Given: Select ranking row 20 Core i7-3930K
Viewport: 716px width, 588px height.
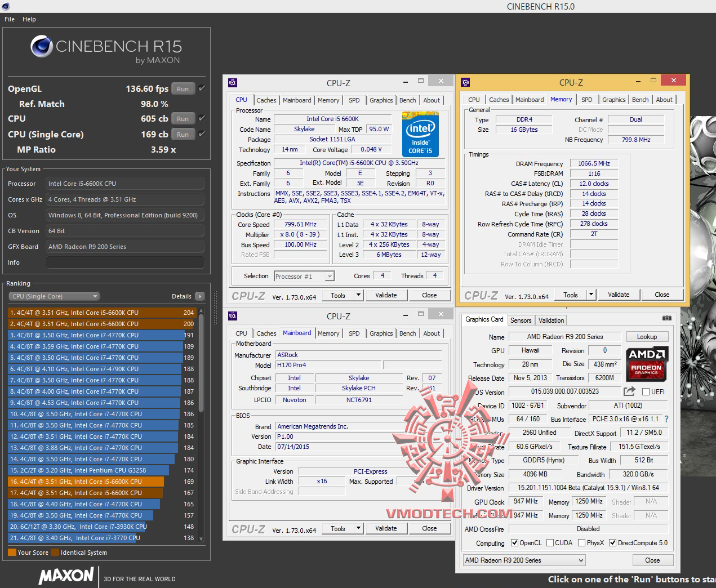Looking at the screenshot, I should click(102, 526).
